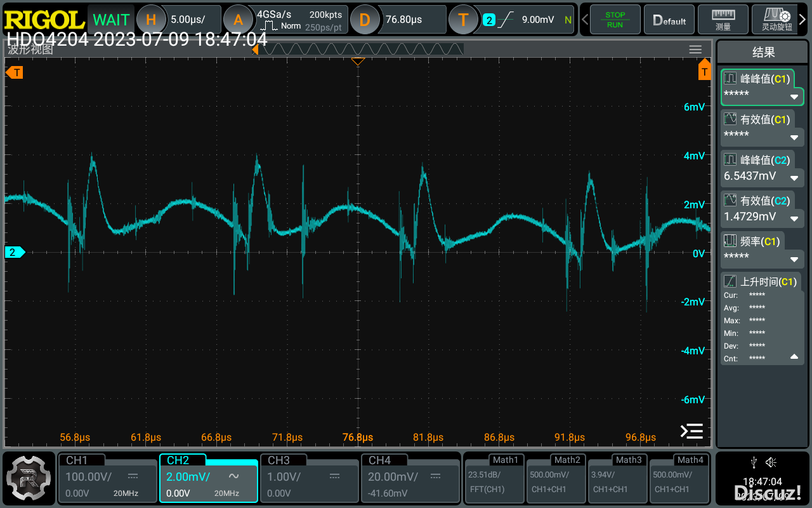Toggle Math2 channel
This screenshot has width=812, height=508.
pyautogui.click(x=556, y=478)
